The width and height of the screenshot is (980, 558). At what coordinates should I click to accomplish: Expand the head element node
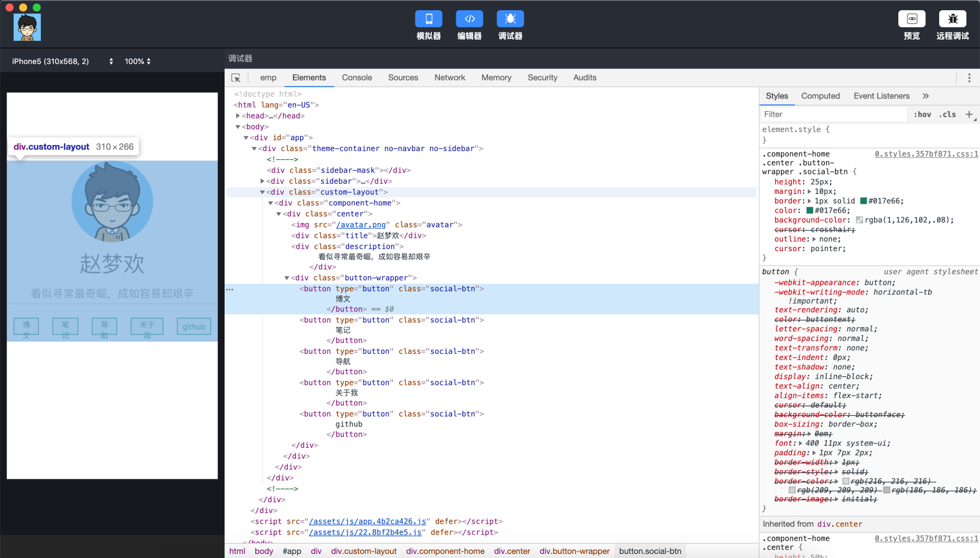tap(238, 116)
